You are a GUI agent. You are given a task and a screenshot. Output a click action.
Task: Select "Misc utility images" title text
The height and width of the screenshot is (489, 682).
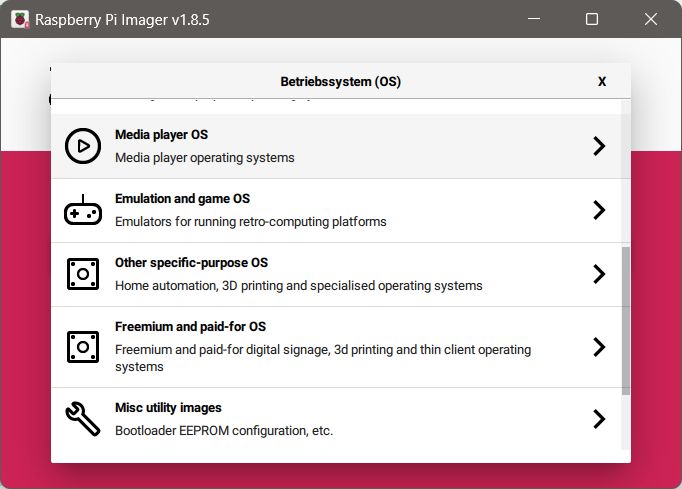[168, 408]
